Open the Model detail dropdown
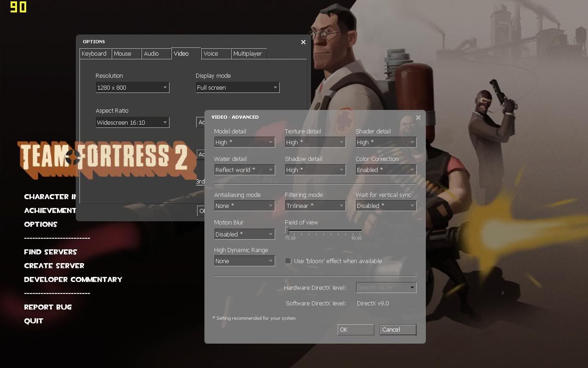Viewport: 588px width, 368px height. tap(244, 142)
